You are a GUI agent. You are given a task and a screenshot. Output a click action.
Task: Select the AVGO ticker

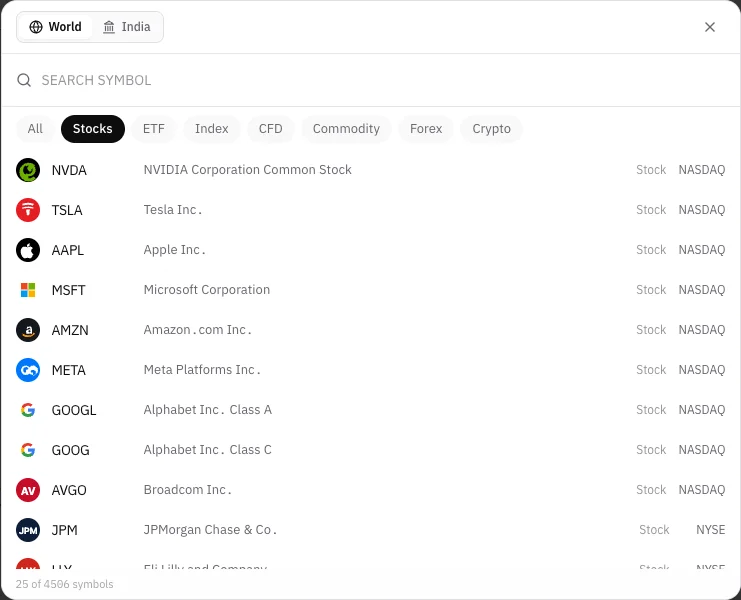point(69,490)
